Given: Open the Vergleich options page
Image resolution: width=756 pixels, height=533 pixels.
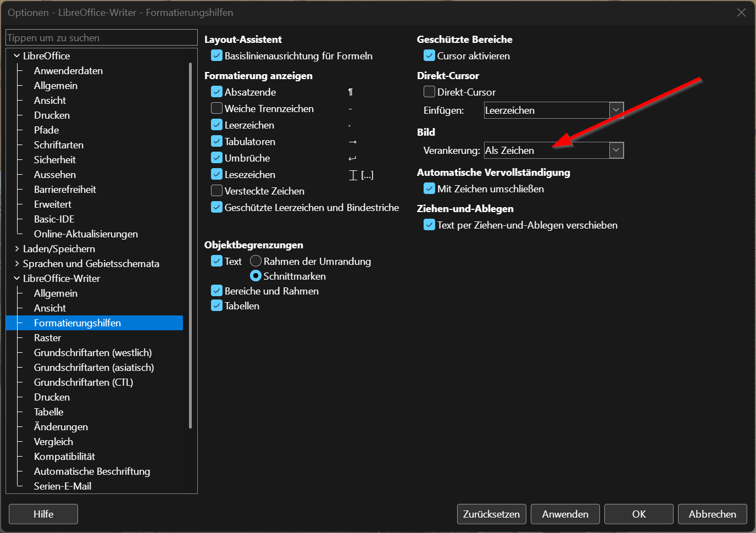Looking at the screenshot, I should [x=53, y=442].
